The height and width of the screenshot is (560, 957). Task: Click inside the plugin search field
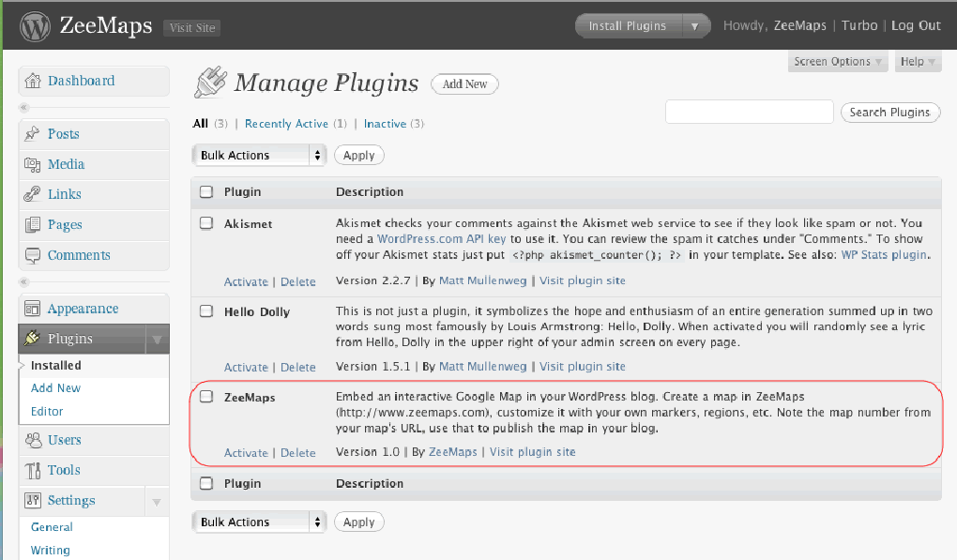point(749,111)
